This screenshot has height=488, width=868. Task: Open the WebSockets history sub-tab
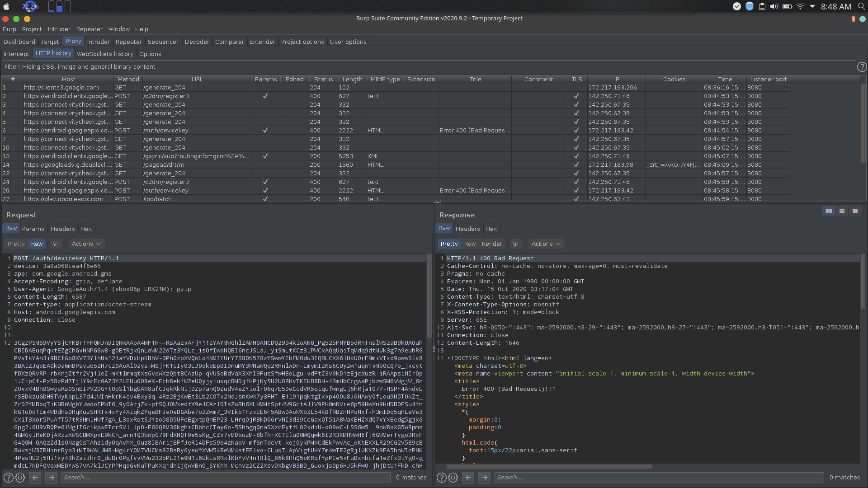coord(105,54)
